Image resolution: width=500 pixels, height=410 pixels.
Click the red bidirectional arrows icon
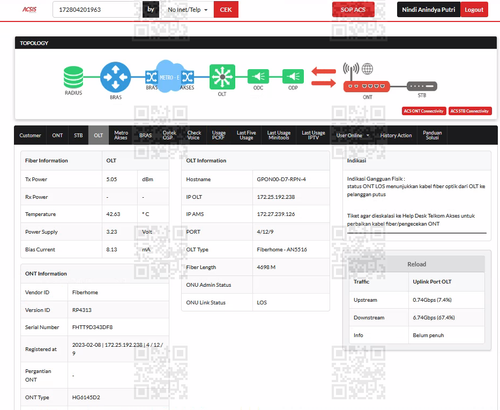coord(323,77)
